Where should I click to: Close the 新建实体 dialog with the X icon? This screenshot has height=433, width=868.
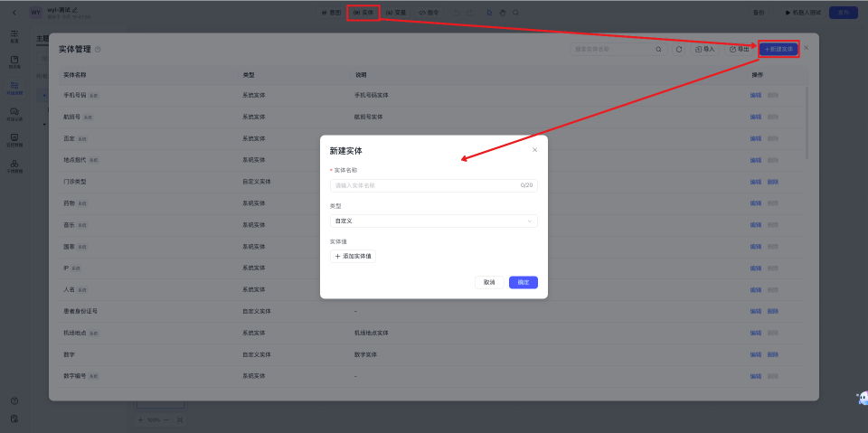click(x=534, y=150)
